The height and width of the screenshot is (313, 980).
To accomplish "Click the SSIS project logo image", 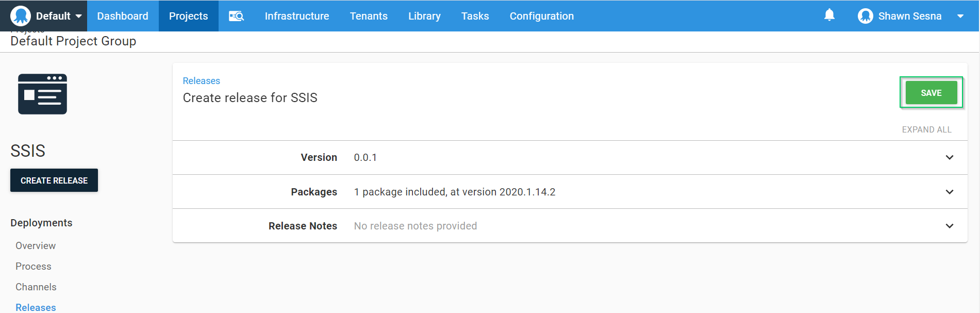I will click(x=42, y=94).
